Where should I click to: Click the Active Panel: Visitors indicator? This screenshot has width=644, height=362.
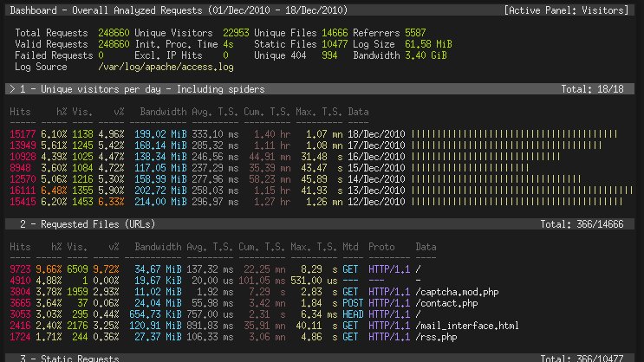click(x=566, y=10)
